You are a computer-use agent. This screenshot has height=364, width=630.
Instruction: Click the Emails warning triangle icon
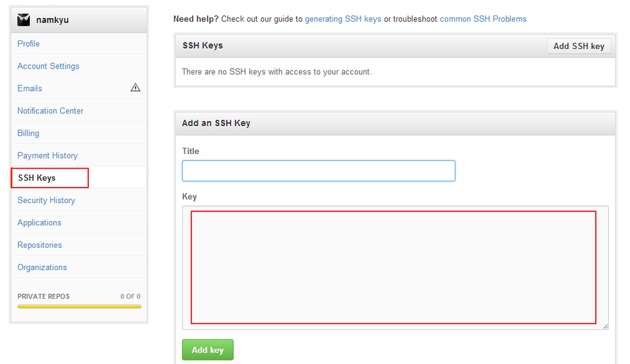135,87
